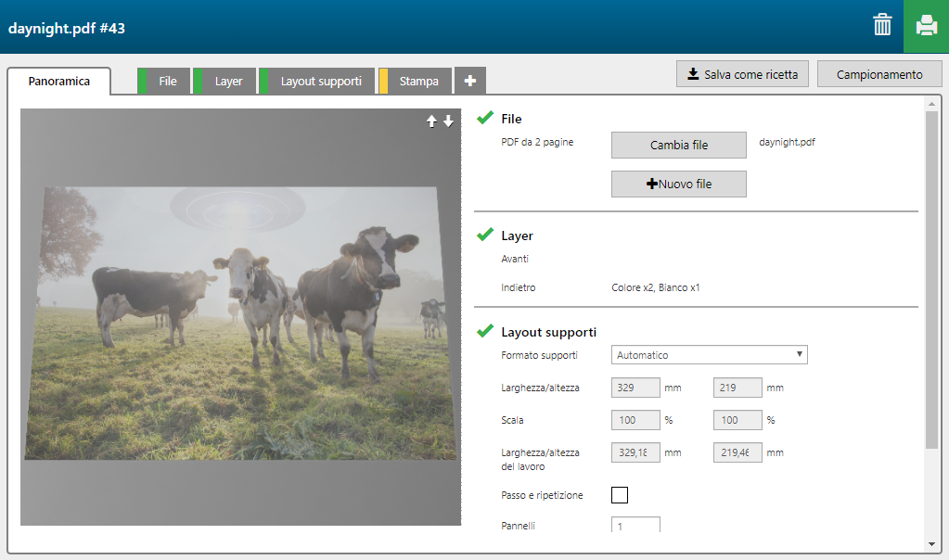
Task: Click green checkmark next to File heading
Action: click(x=484, y=119)
